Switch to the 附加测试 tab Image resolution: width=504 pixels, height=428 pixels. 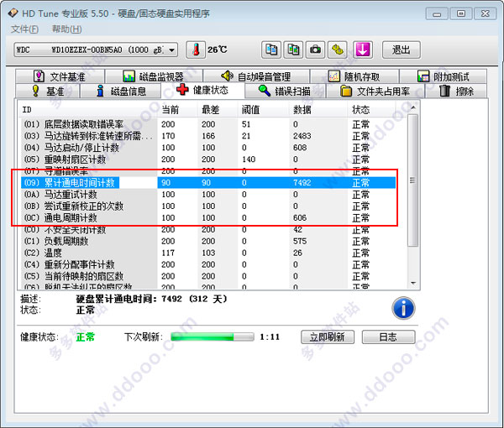tap(443, 76)
